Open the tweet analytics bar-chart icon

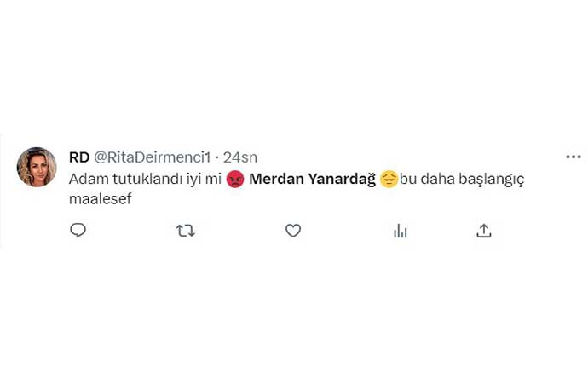point(401,230)
